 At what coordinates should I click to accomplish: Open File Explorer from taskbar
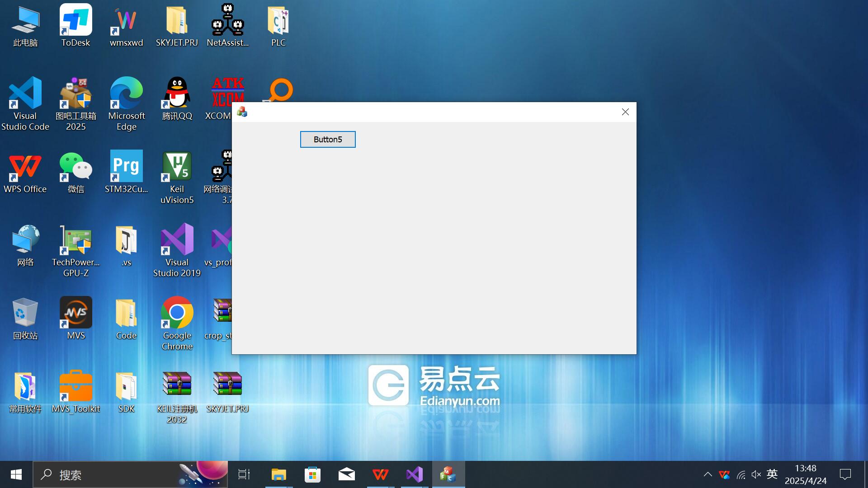point(278,474)
